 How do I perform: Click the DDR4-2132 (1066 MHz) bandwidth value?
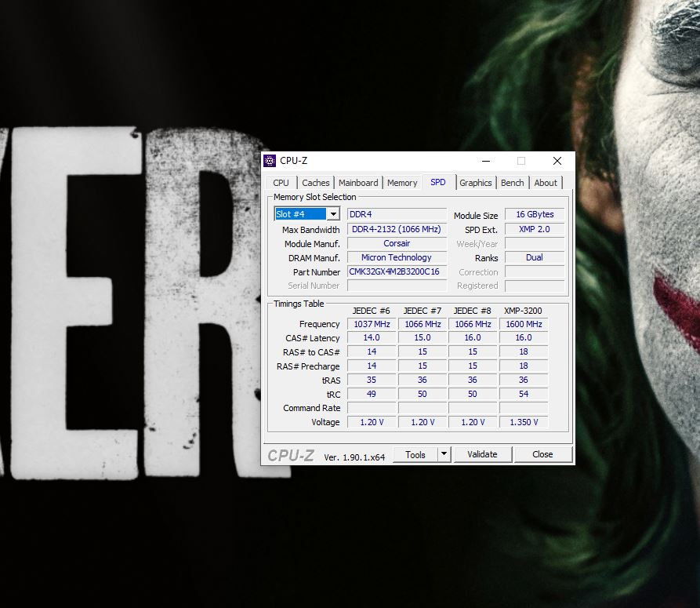pos(397,229)
